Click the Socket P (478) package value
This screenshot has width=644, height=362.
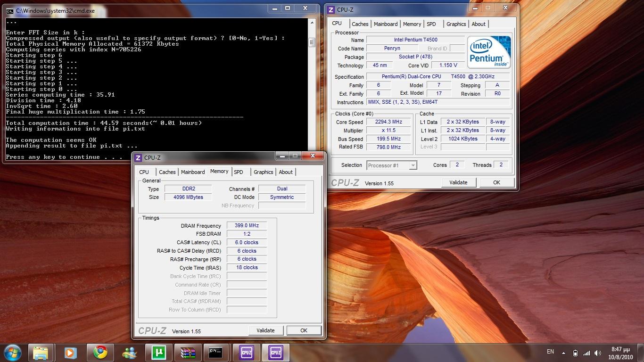(415, 57)
